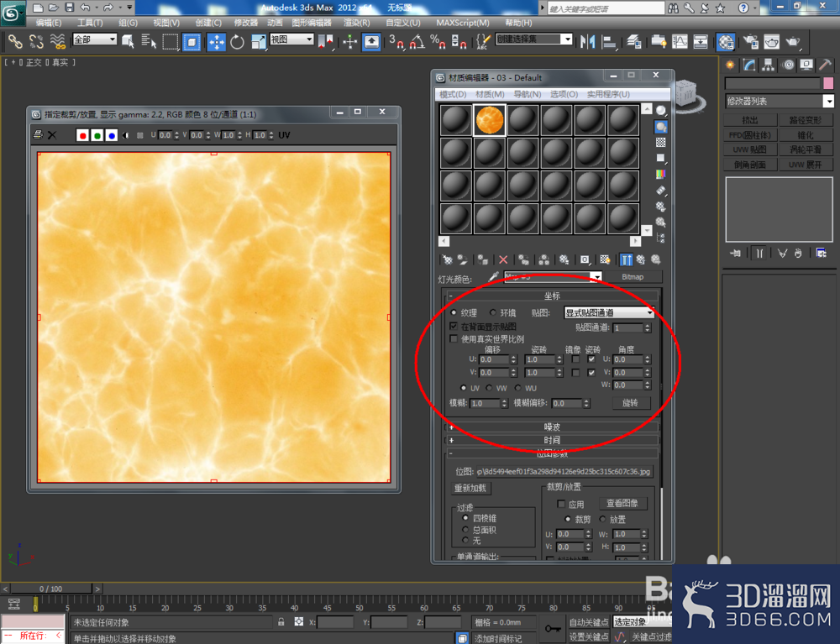Click Go Forward to Sibling icon

point(656,259)
